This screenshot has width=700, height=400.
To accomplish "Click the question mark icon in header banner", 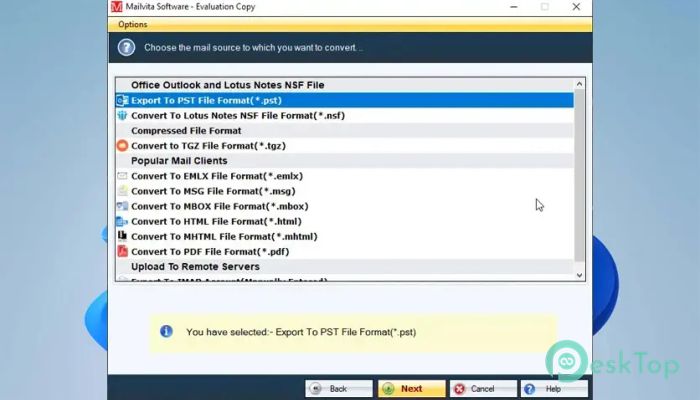I will 126,47.
